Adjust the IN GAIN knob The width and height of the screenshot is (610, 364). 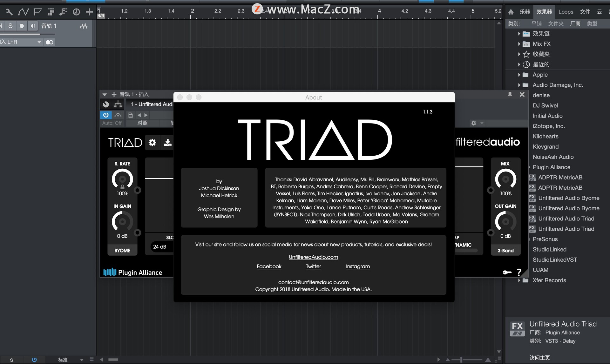122,221
